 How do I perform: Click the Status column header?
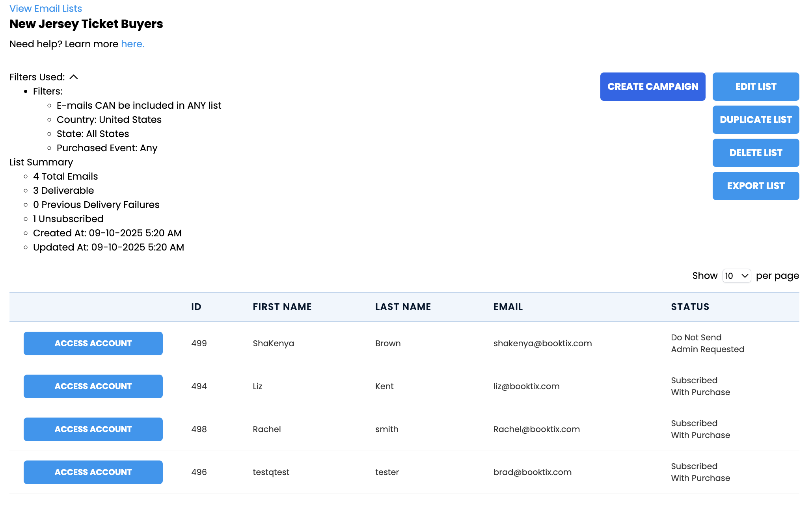tap(690, 307)
